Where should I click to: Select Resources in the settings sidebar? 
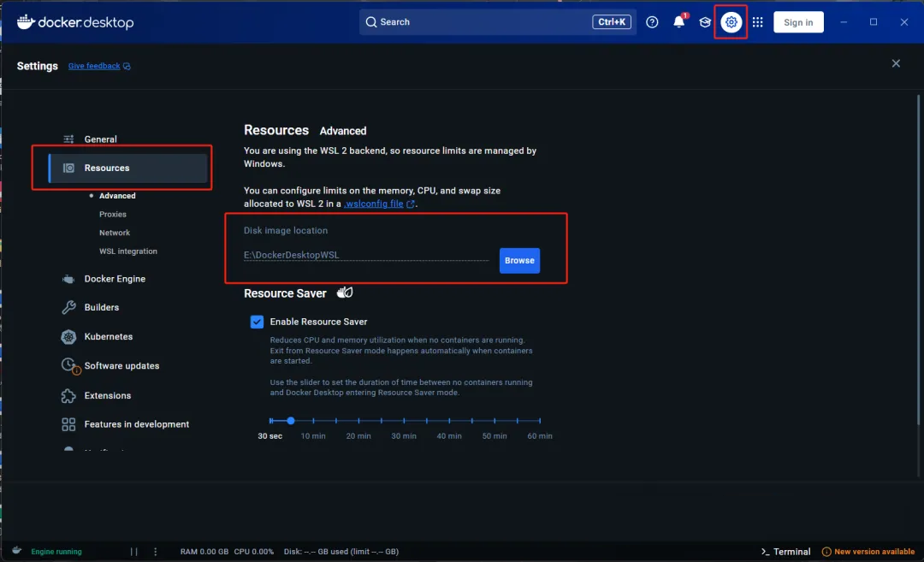pyautogui.click(x=127, y=168)
